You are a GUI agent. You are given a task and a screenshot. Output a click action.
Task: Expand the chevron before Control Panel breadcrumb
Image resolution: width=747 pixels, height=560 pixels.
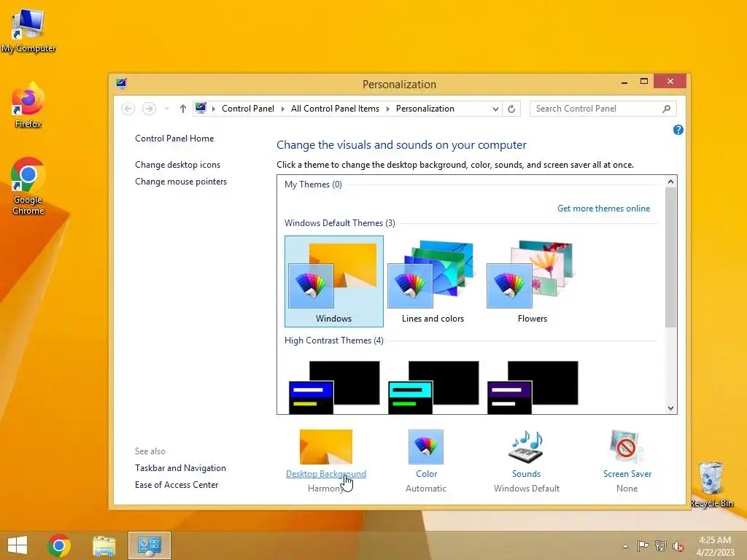click(x=214, y=109)
